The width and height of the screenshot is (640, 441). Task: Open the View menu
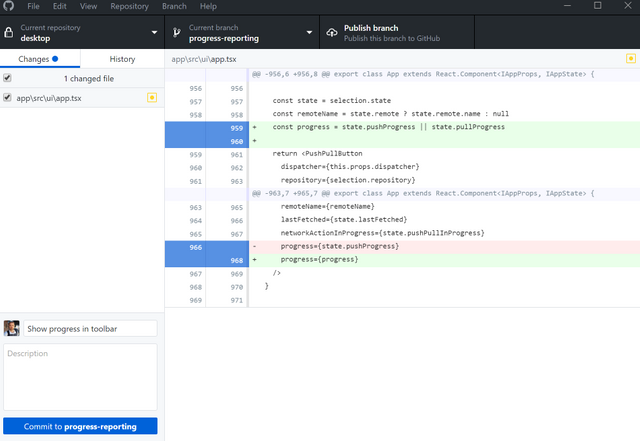coord(89,6)
